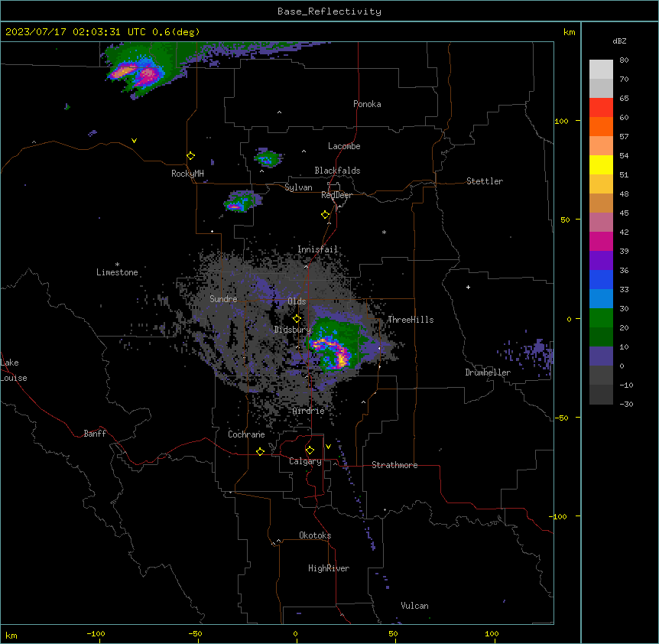Click the Didsbury label
Viewport: 659px width, 644px height.
[293, 330]
